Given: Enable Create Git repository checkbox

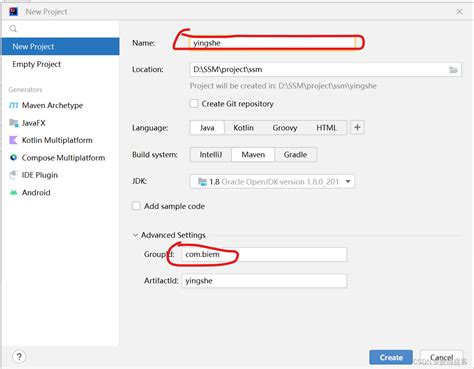Looking at the screenshot, I should click(x=194, y=104).
